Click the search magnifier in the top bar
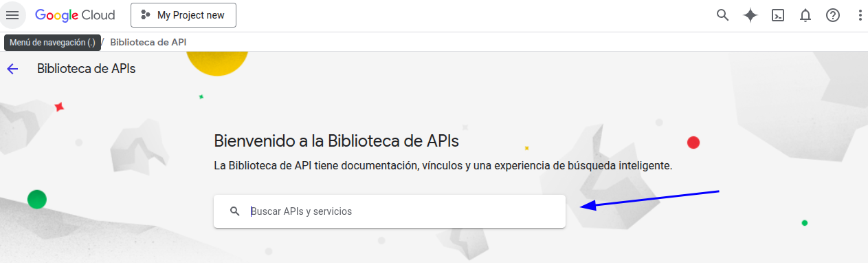 722,15
